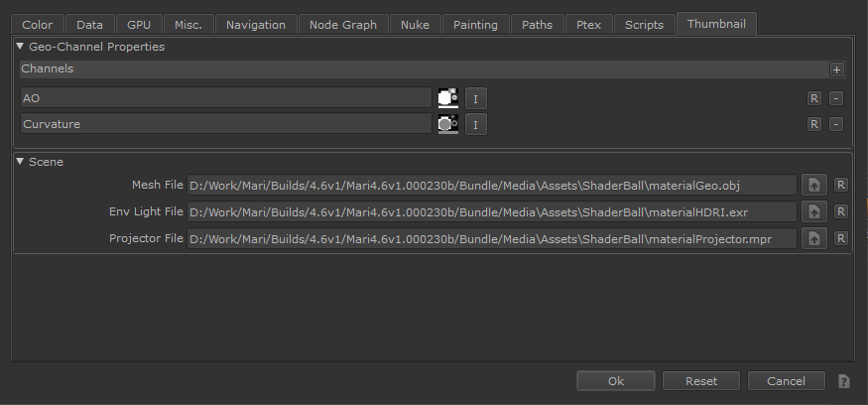Click the Curvature channel thumbnail icon
The width and height of the screenshot is (868, 405).
(x=447, y=124)
